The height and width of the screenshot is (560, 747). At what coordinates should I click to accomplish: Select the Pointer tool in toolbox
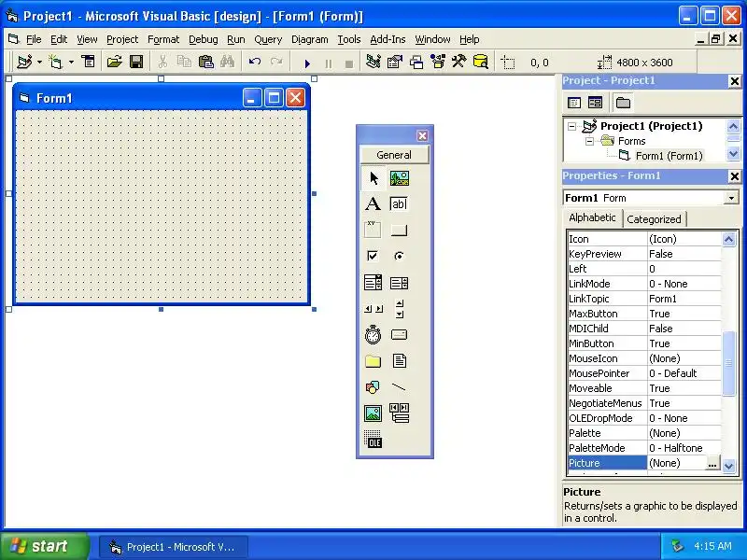point(373,178)
